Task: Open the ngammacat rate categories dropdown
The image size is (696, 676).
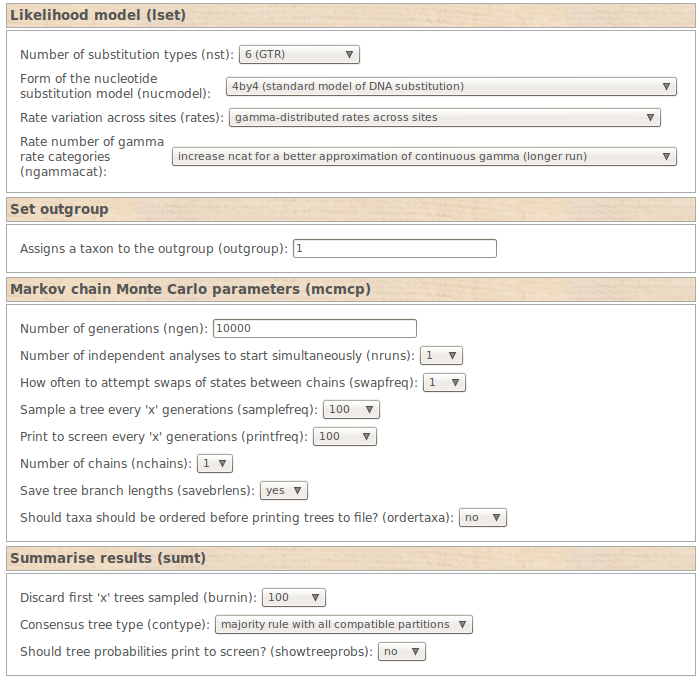Action: click(x=424, y=157)
